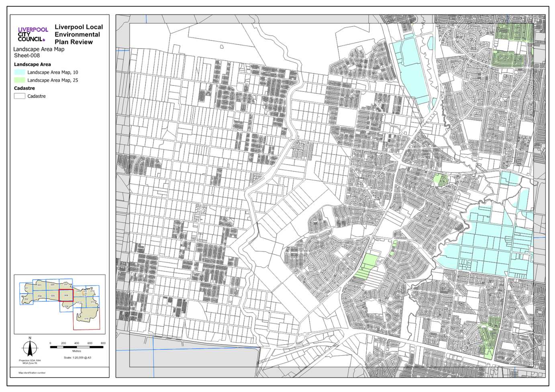Select highlighted sheet tile 008 in the index map
This screenshot has width=555, height=392.
(x=66, y=295)
